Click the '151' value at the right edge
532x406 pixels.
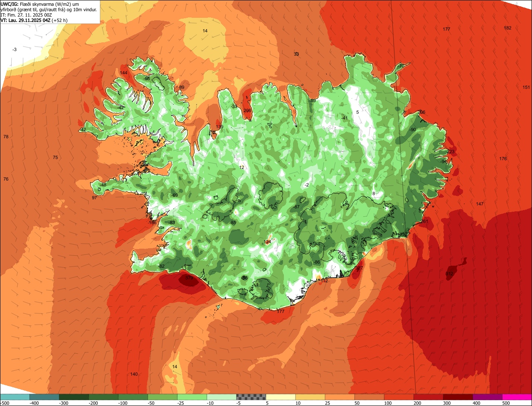click(x=526, y=87)
